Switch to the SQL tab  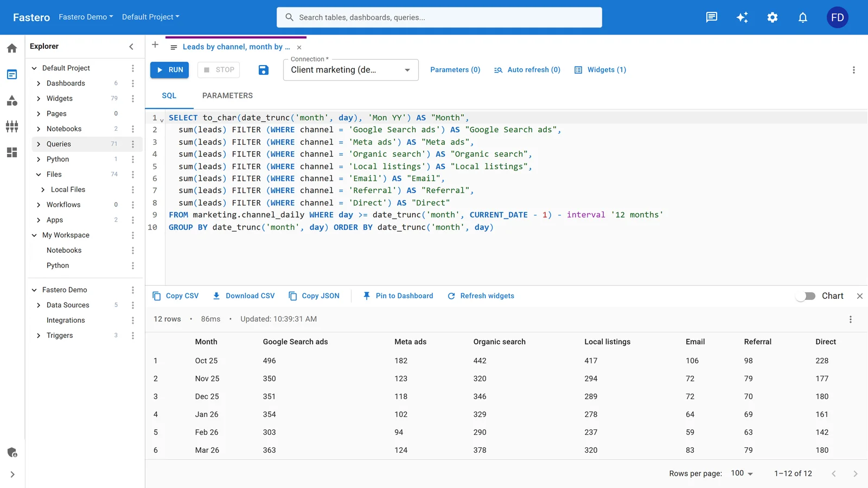[x=169, y=95]
